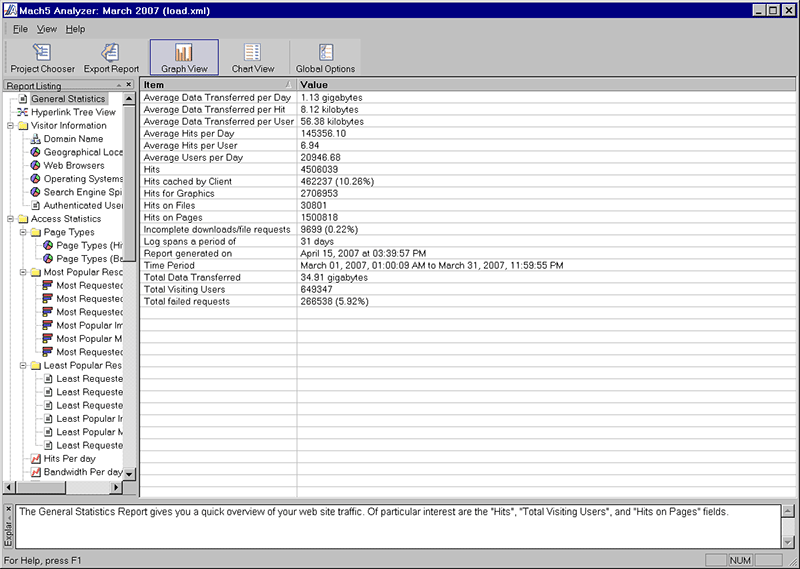Click the Access Statistics folder icon
Viewport: 800px width, 569px height.
point(23,219)
